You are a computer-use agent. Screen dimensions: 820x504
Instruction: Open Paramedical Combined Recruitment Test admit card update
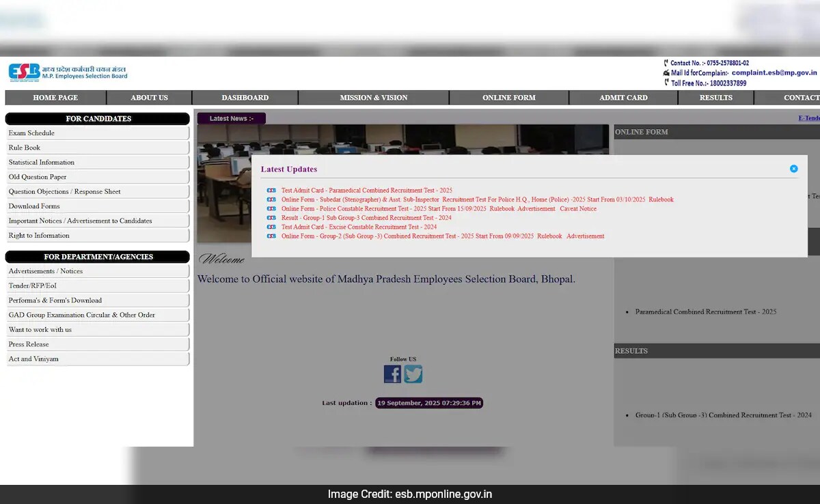[x=367, y=191]
